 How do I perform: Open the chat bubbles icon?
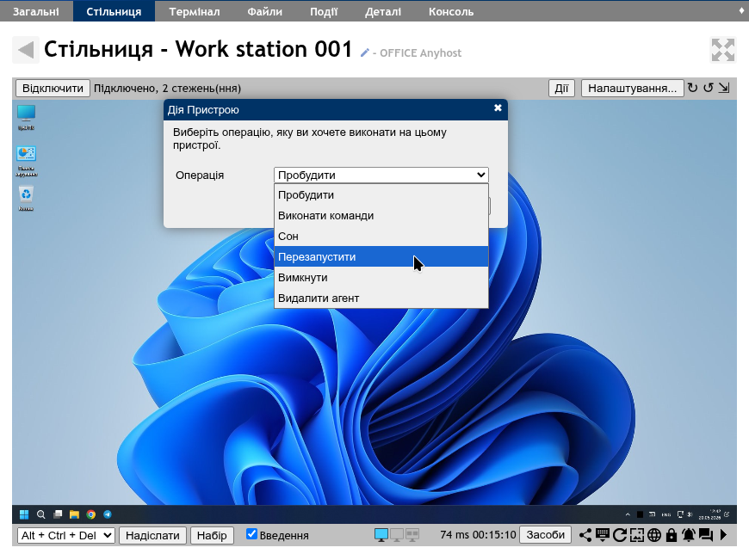(x=706, y=535)
